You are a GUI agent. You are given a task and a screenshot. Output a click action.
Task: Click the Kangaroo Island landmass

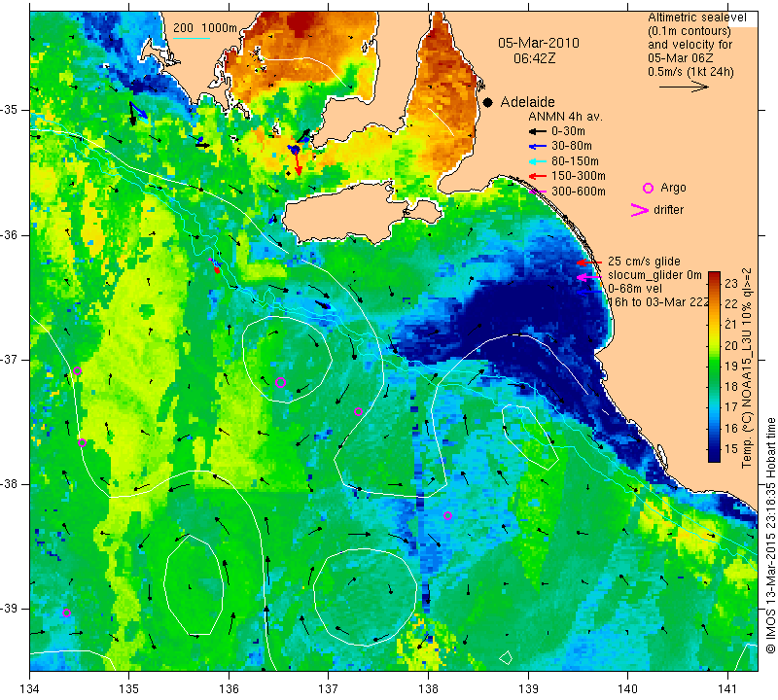point(347,213)
